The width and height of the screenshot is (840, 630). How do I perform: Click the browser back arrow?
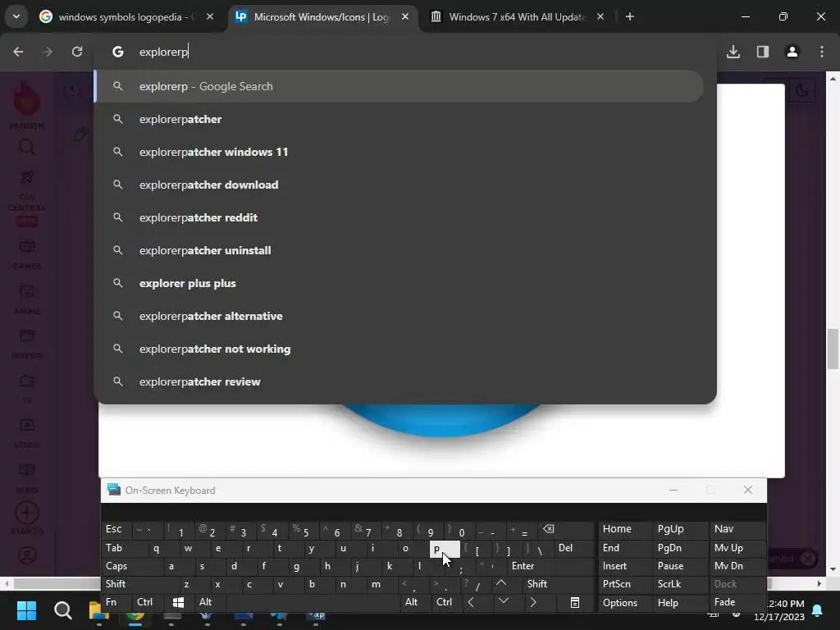(x=18, y=52)
